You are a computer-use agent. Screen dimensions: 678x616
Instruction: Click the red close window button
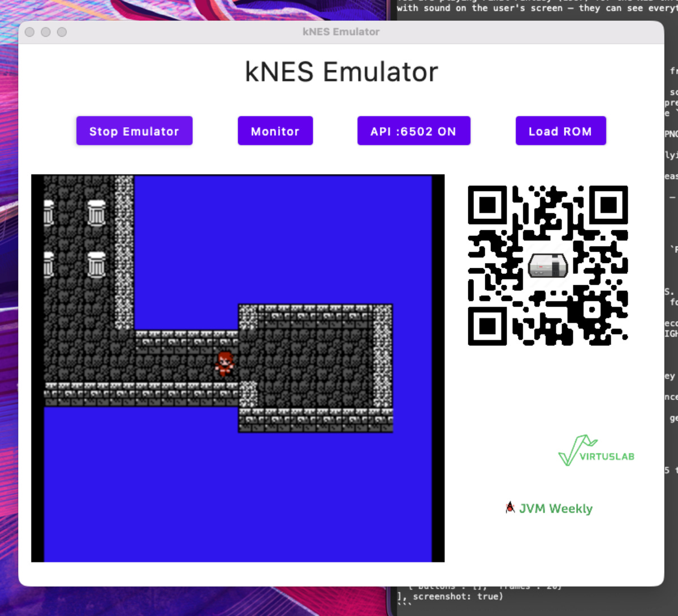click(30, 32)
